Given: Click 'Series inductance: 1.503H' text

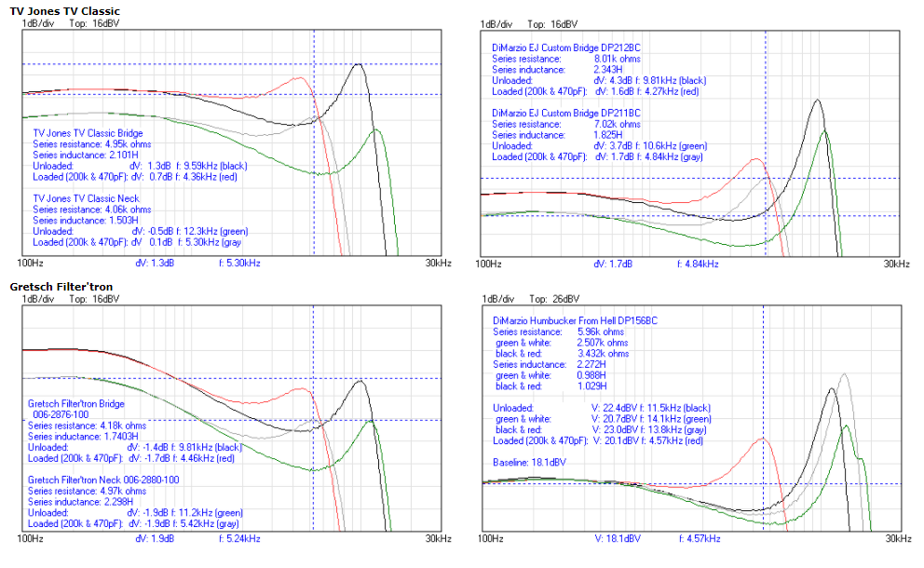Looking at the screenshot, I should click(x=86, y=221).
